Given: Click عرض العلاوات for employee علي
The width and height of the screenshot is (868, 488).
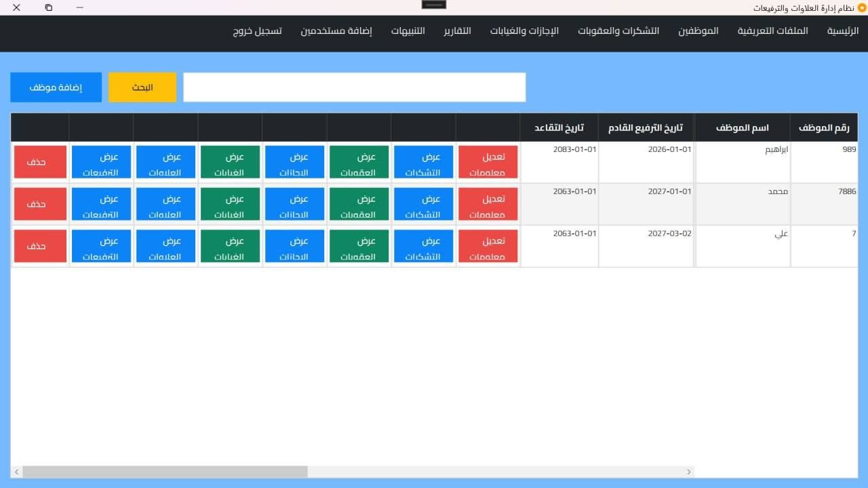Looking at the screenshot, I should [x=166, y=246].
